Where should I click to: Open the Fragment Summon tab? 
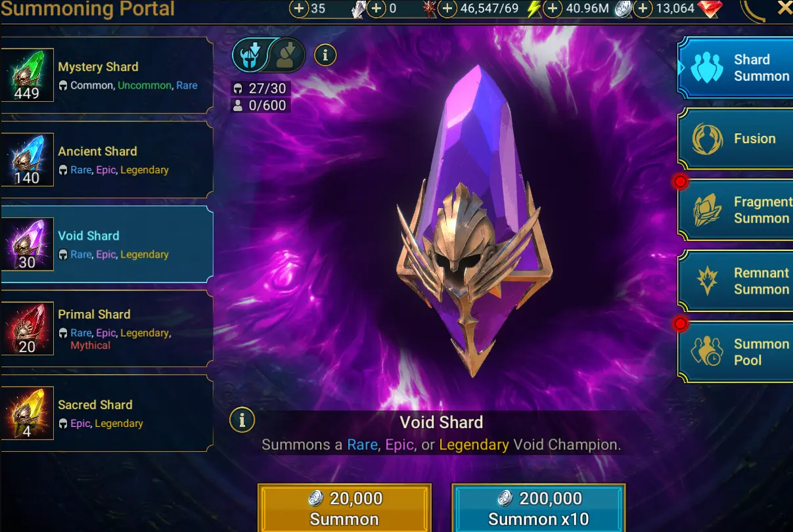[x=735, y=210]
